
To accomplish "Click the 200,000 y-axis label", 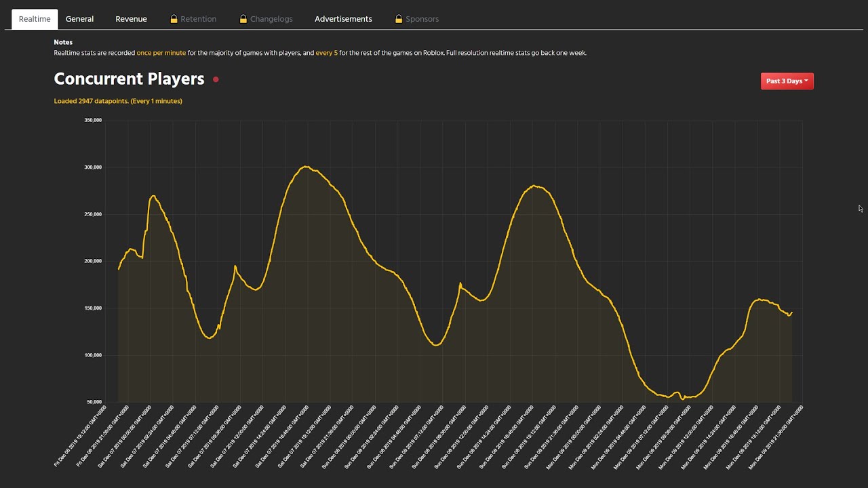I will pyautogui.click(x=93, y=261).
